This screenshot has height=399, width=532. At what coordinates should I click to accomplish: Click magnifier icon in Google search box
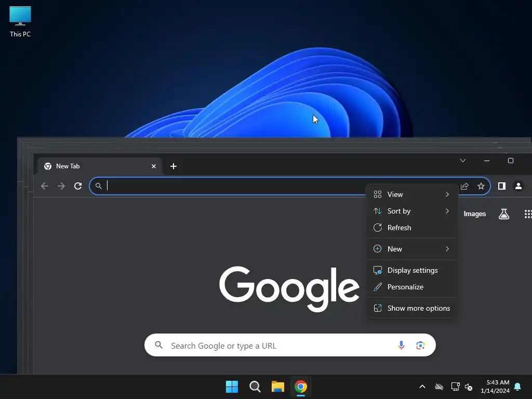pos(158,345)
